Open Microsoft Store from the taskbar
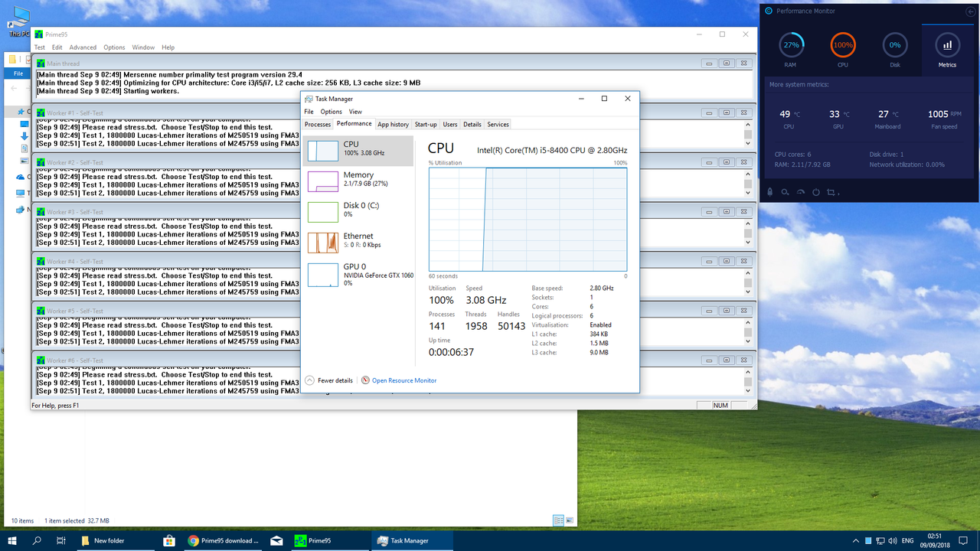The height and width of the screenshot is (551, 980). (168, 540)
